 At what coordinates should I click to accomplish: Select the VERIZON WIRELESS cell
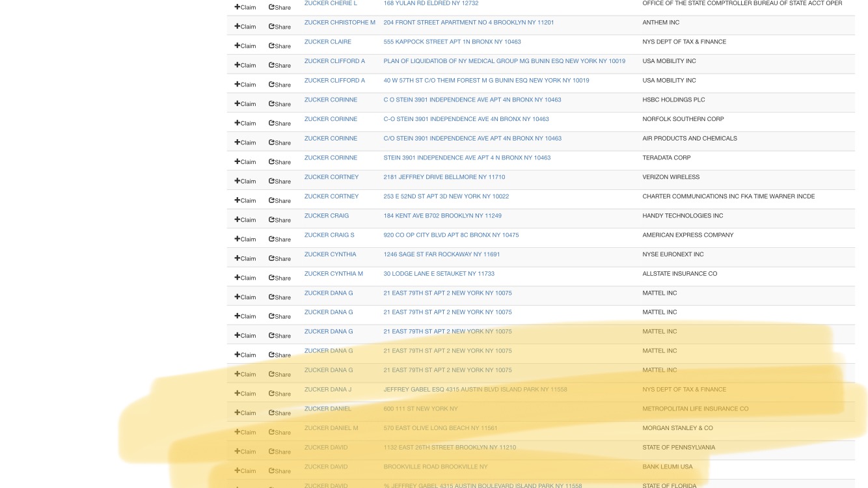point(671,177)
